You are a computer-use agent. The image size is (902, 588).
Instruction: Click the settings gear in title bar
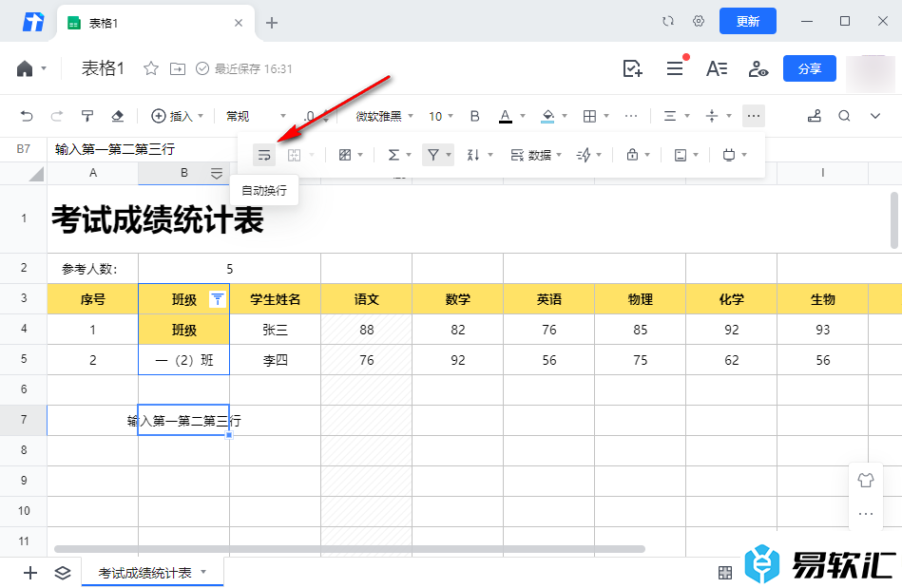pos(699,21)
